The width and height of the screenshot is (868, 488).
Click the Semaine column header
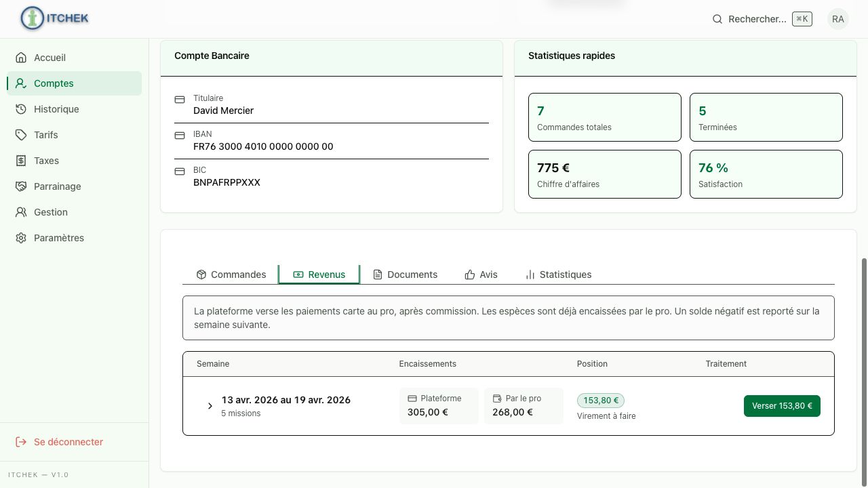click(213, 364)
